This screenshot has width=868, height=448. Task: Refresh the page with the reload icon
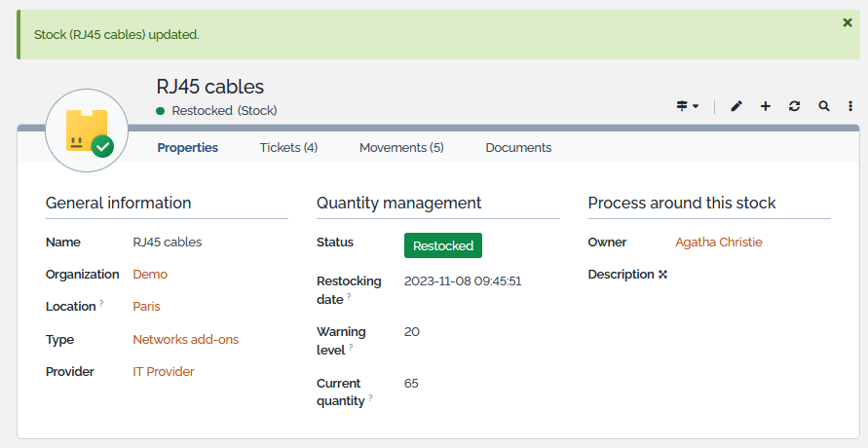(795, 106)
